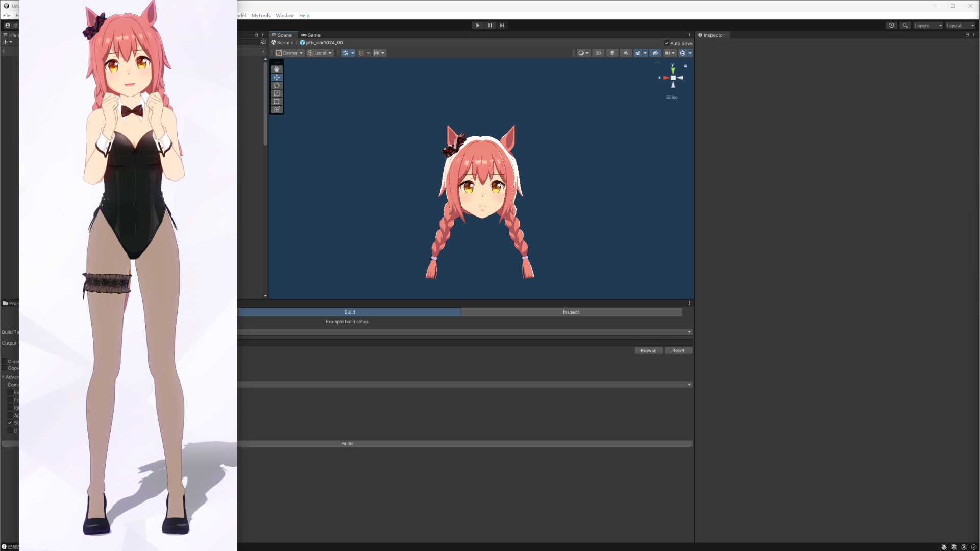The image size is (980, 551).
Task: Toggle Scene view audio
Action: coord(626,53)
